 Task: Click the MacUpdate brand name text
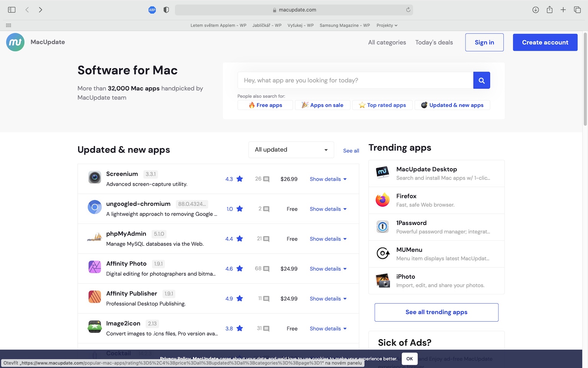tap(48, 42)
